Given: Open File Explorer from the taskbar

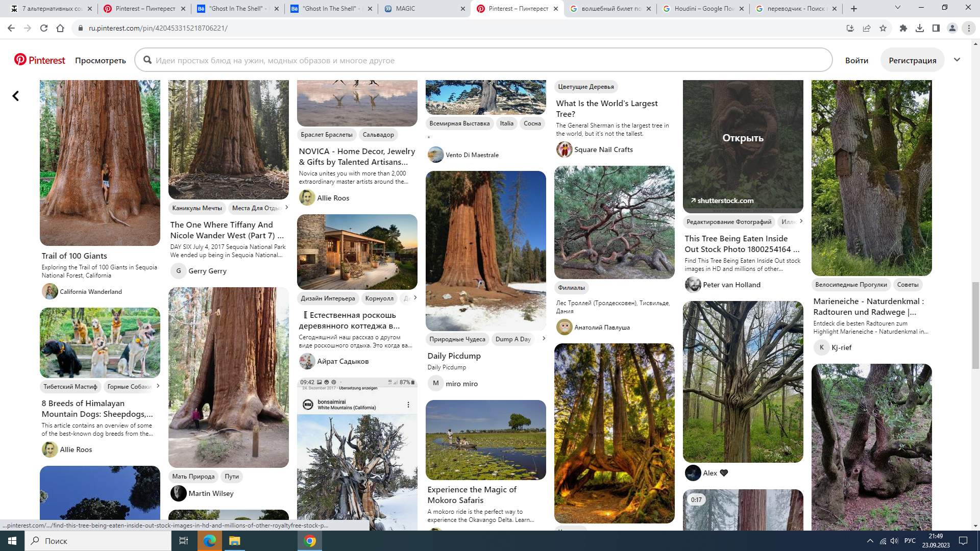Looking at the screenshot, I should coord(234,541).
